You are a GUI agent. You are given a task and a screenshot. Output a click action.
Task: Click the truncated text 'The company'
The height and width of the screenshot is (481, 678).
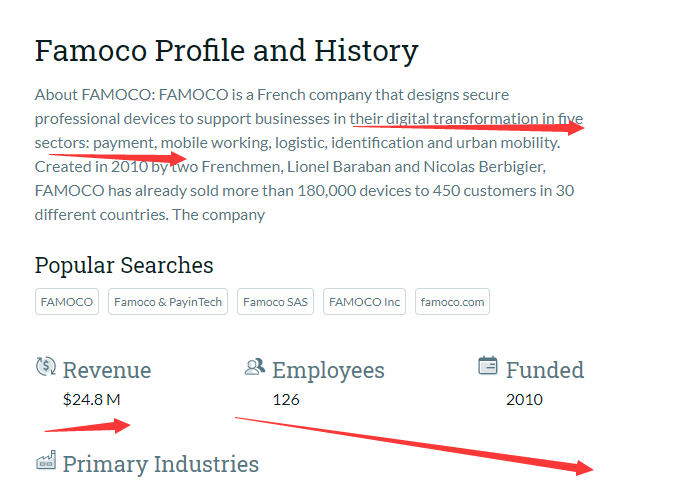pyautogui.click(x=218, y=215)
